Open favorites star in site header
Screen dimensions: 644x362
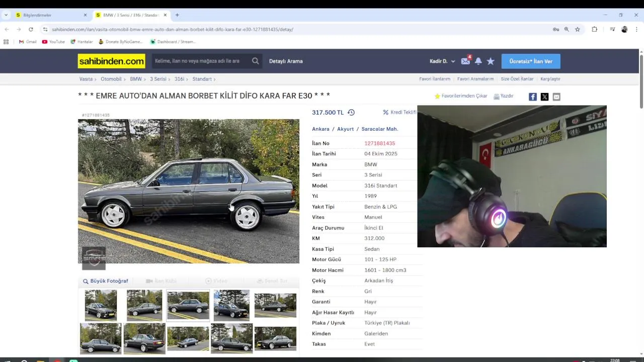coord(491,61)
